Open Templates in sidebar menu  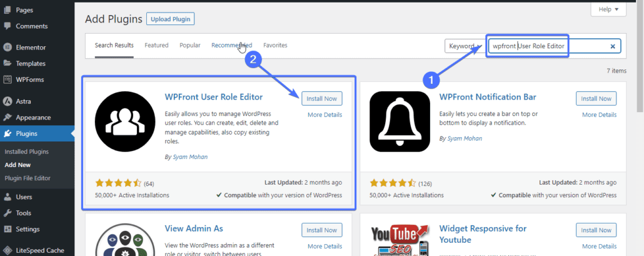(x=31, y=63)
